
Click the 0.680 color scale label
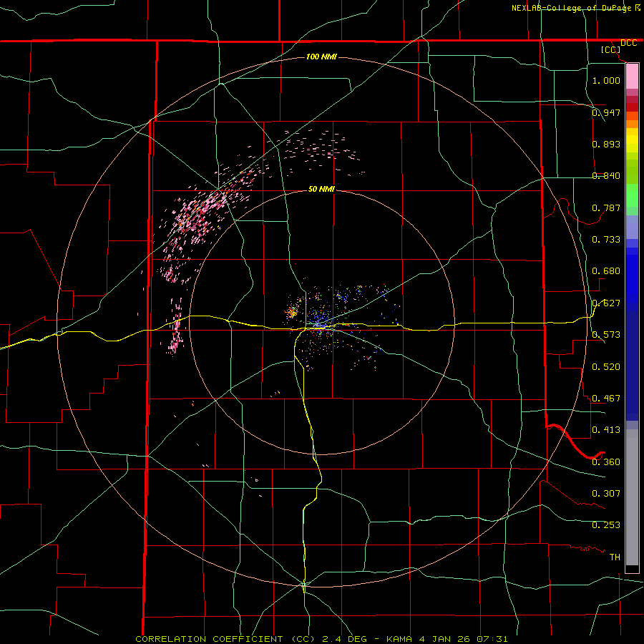coord(606,271)
